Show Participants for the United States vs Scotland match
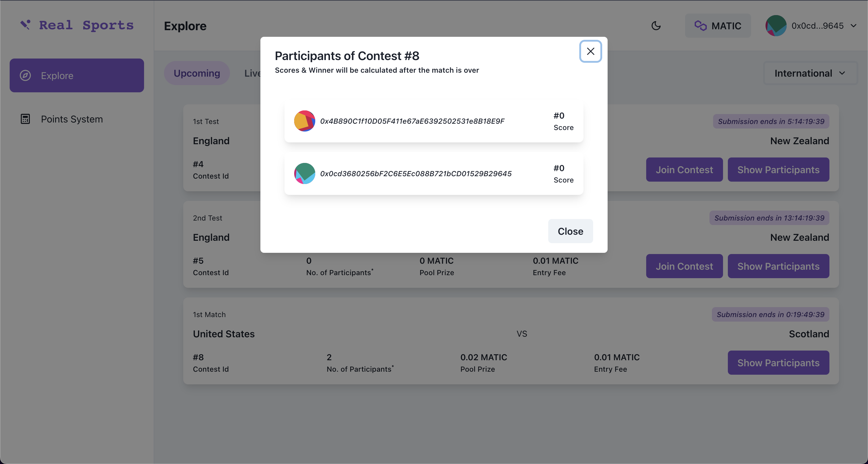The height and width of the screenshot is (464, 868). (778, 363)
